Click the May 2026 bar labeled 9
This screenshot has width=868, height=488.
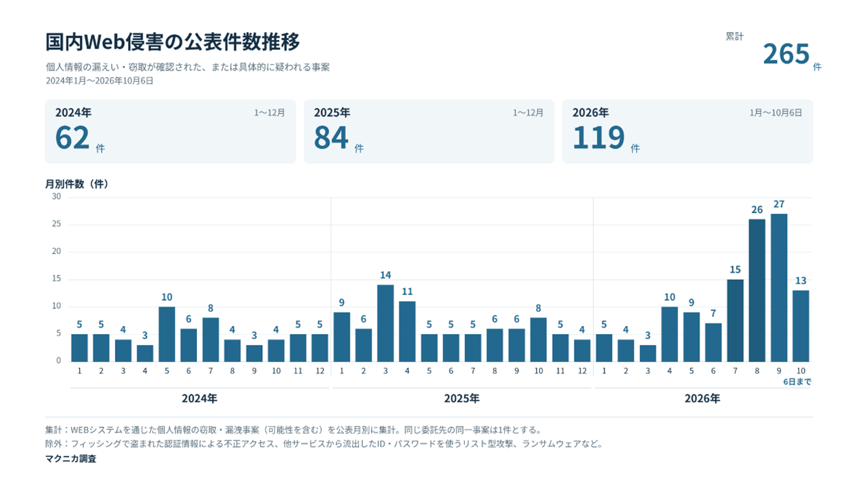point(692,337)
